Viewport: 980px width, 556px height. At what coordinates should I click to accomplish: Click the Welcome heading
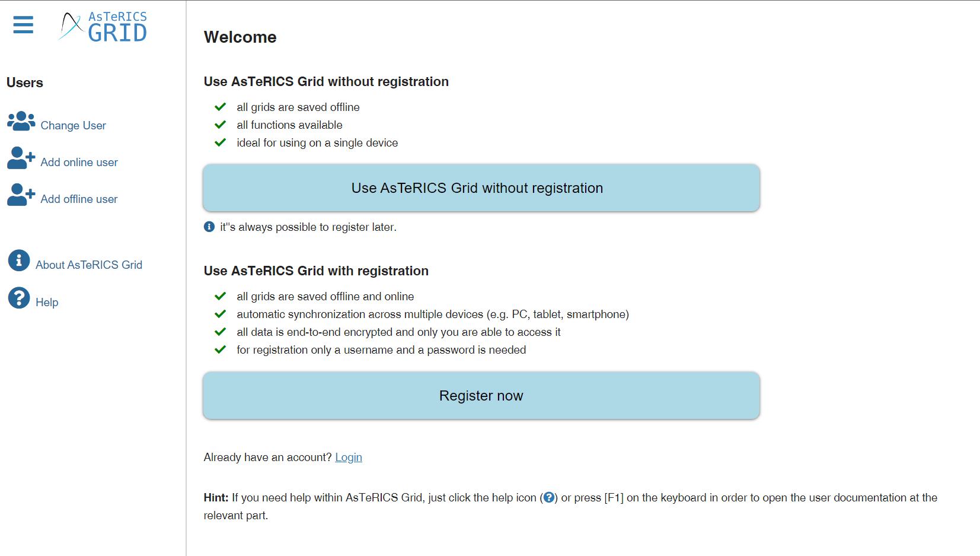240,37
